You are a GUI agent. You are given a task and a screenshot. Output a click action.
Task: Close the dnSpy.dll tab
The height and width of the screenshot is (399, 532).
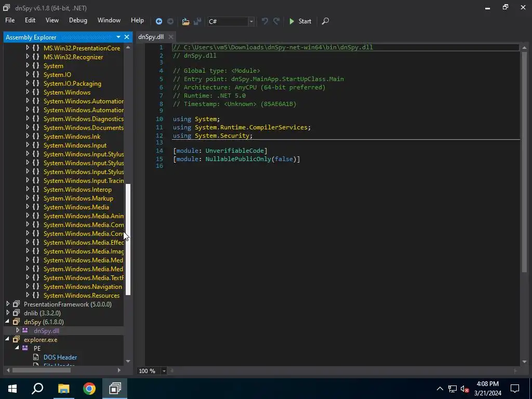click(170, 37)
